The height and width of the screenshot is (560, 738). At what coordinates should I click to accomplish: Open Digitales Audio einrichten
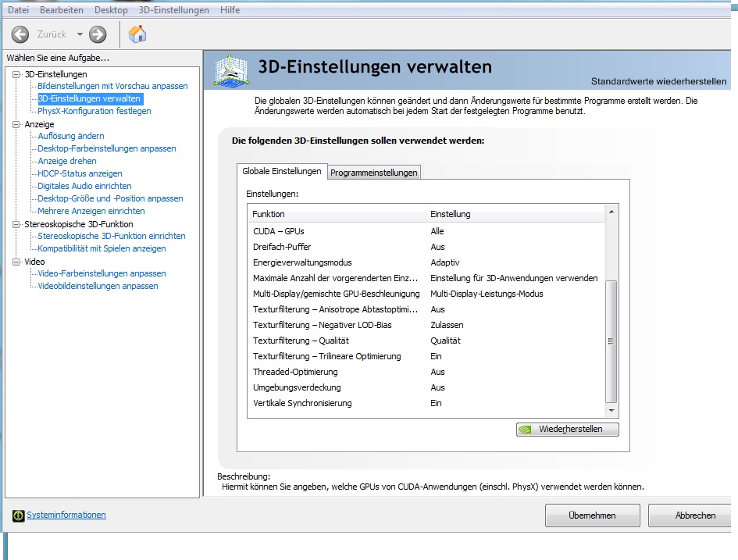[x=84, y=186]
